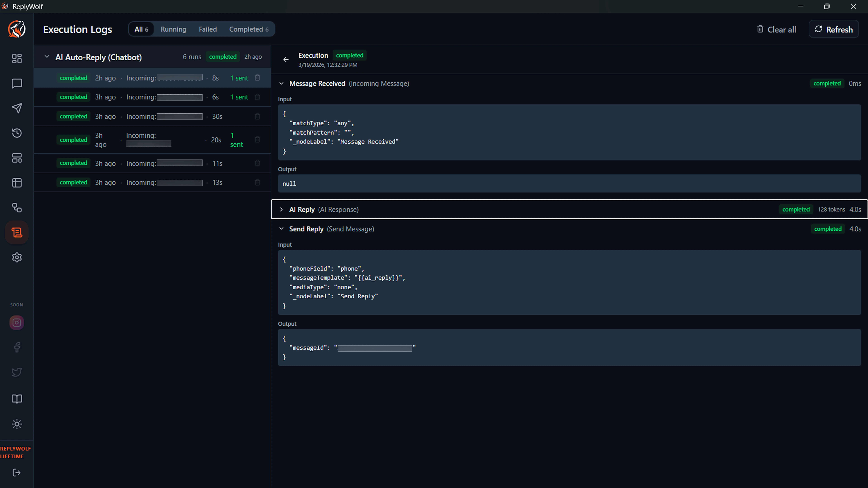The height and width of the screenshot is (488, 868).
Task: Click the Twitter coming-soon icon
Action: [x=17, y=372]
